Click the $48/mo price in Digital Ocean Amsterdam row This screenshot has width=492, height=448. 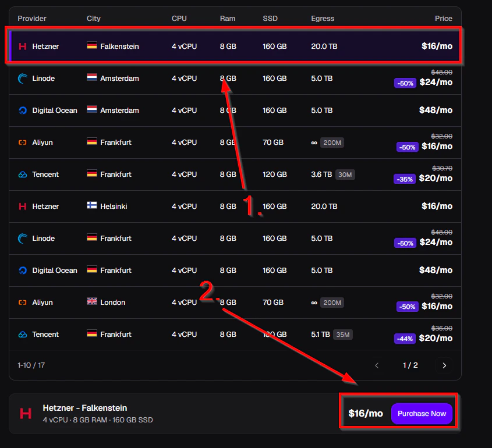(x=436, y=110)
